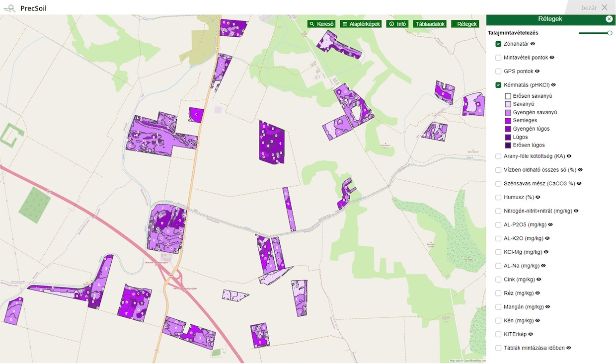Open the Infó menu item
616x364 pixels.
coord(397,24)
